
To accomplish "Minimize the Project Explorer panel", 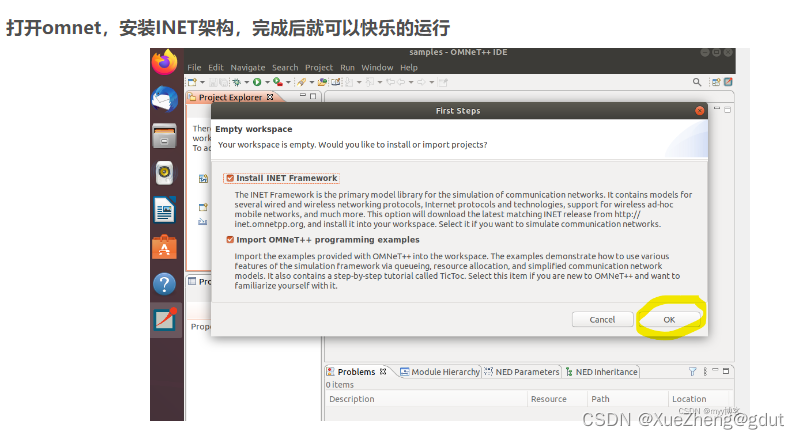I will point(303,96).
